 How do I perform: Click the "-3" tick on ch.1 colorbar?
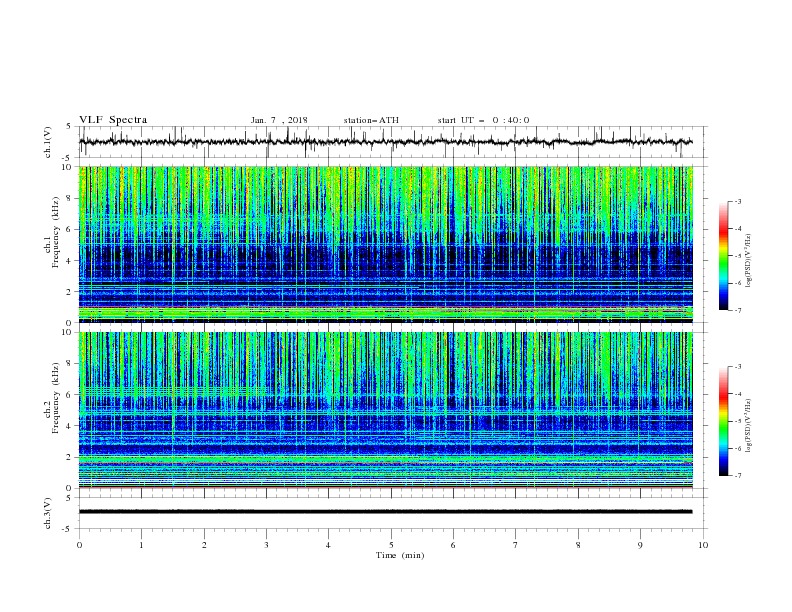[x=737, y=201]
